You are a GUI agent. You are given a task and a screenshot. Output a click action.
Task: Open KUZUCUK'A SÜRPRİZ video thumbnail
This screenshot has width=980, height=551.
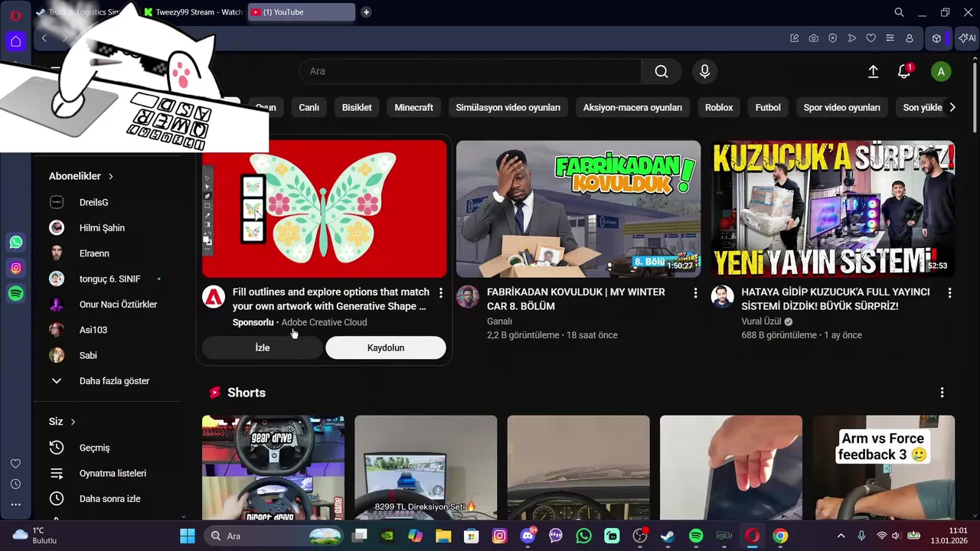click(x=833, y=209)
